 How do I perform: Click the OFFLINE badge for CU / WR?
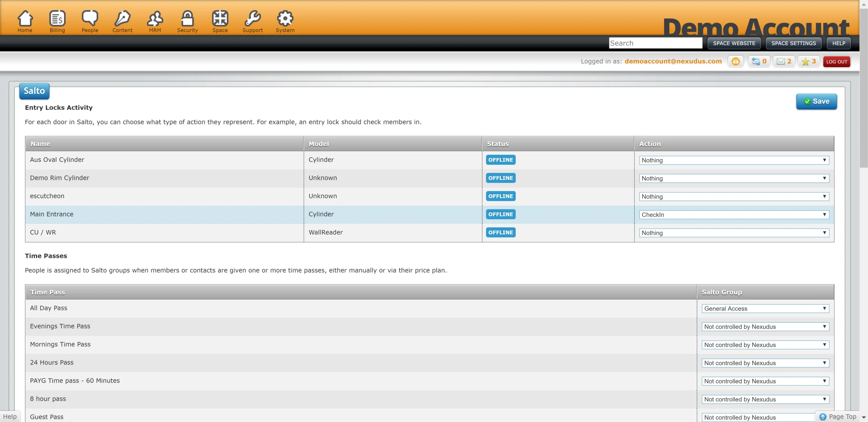point(500,232)
